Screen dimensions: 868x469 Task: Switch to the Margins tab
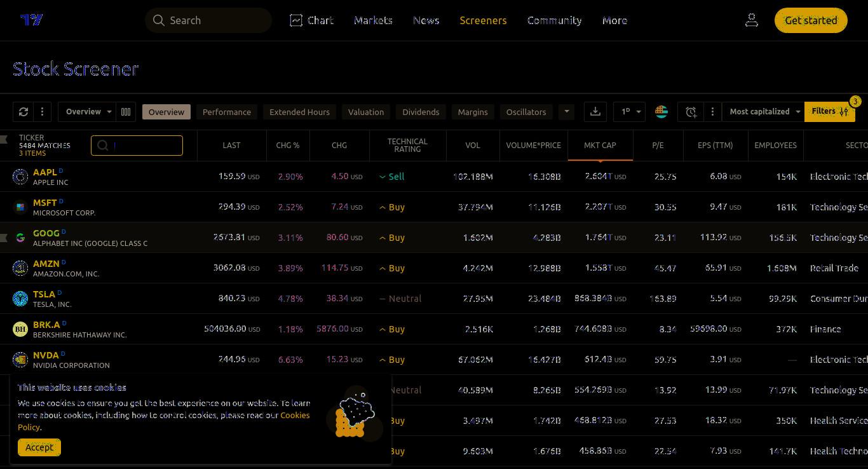click(x=473, y=112)
